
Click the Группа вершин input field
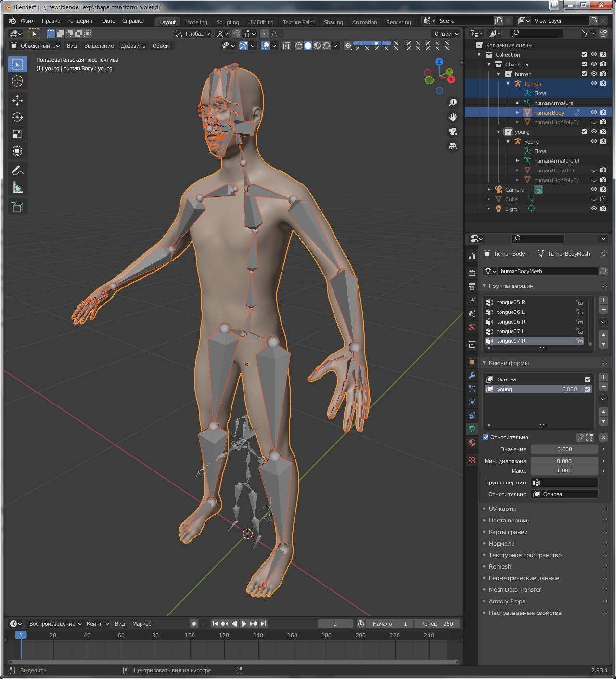(565, 483)
